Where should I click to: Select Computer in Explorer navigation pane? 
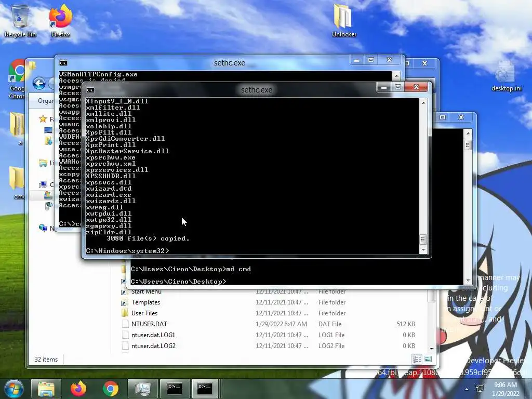(x=43, y=184)
